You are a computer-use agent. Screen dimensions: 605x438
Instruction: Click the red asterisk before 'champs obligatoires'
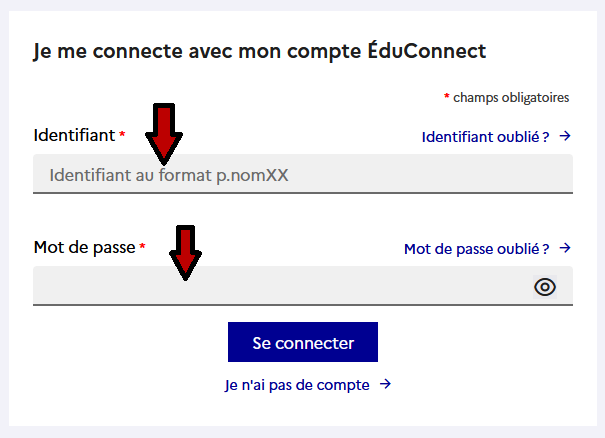[447, 98]
